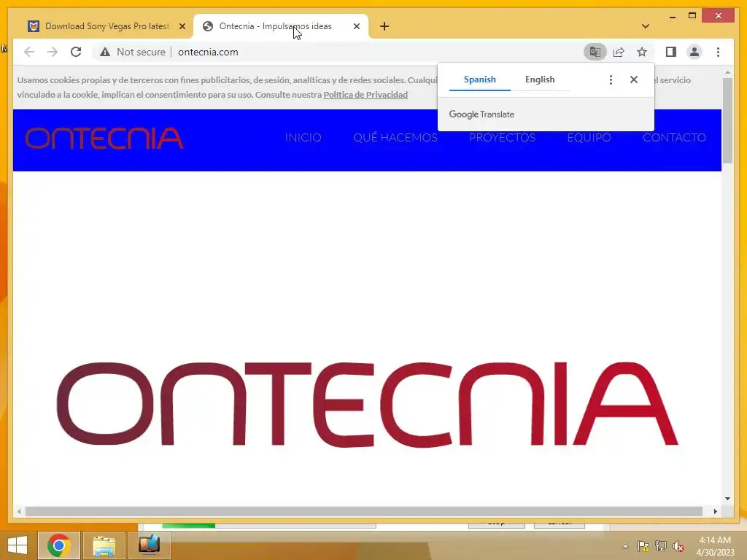Open CONTACTO navigation item
Viewport: 747px width, 560px height.
pyautogui.click(x=674, y=138)
